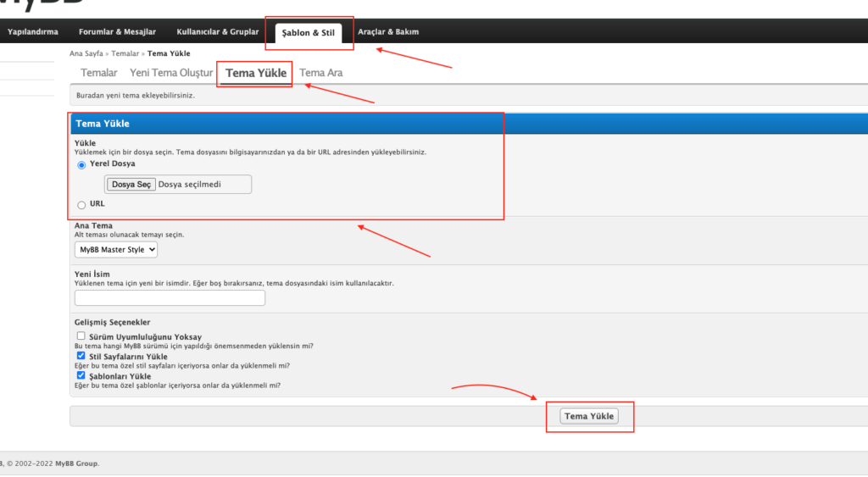The image size is (868, 477).
Task: Select the URL radio button
Action: pos(81,205)
